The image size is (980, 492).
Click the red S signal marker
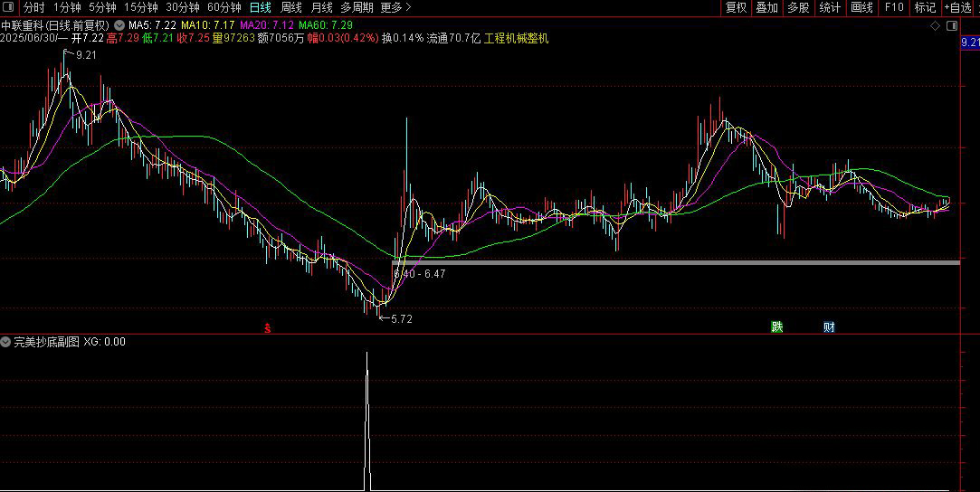[268, 328]
